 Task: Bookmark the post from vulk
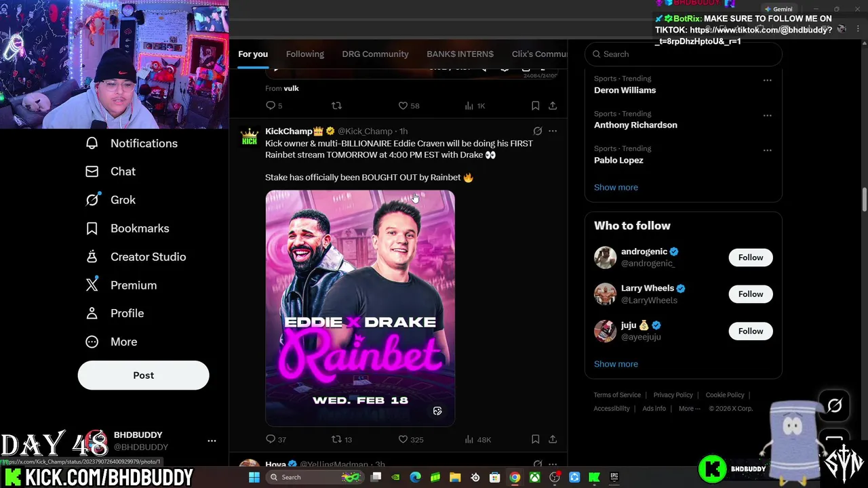pyautogui.click(x=535, y=106)
